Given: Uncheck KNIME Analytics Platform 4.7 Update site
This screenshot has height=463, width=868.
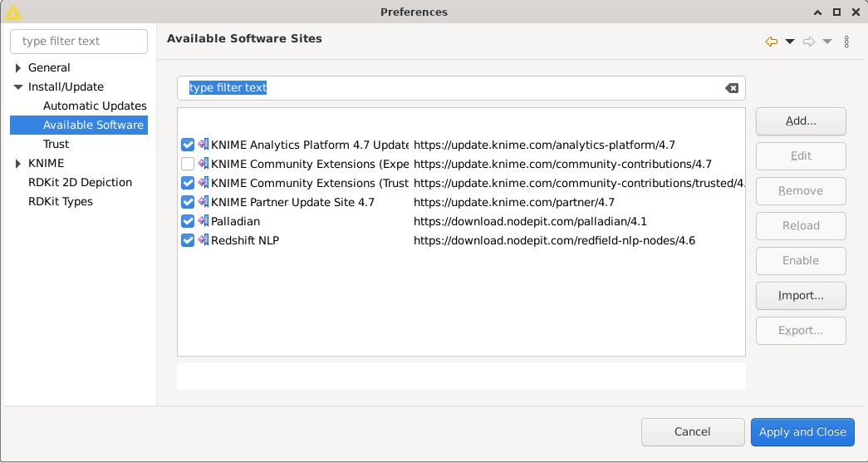Looking at the screenshot, I should point(188,145).
